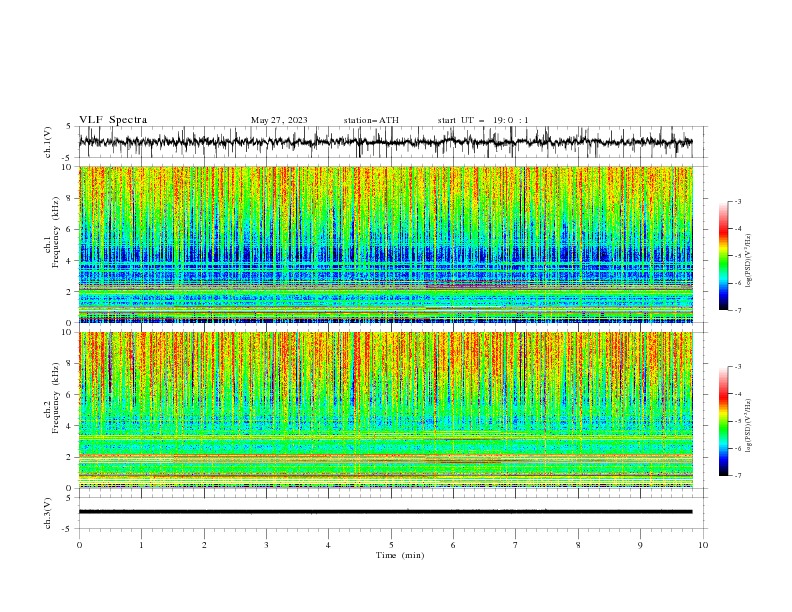Click the "start UT = 19:0 :1" text
This screenshot has height=612, width=792.
pyautogui.click(x=483, y=120)
